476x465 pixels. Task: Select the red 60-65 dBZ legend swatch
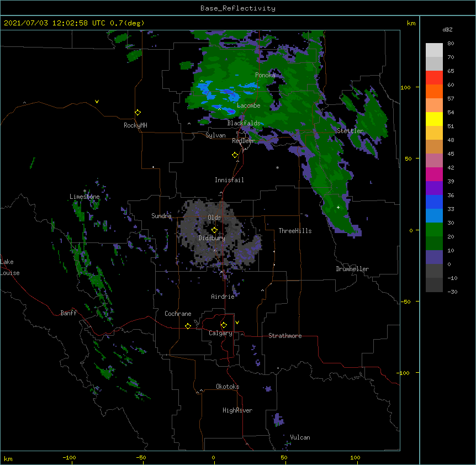click(434, 78)
